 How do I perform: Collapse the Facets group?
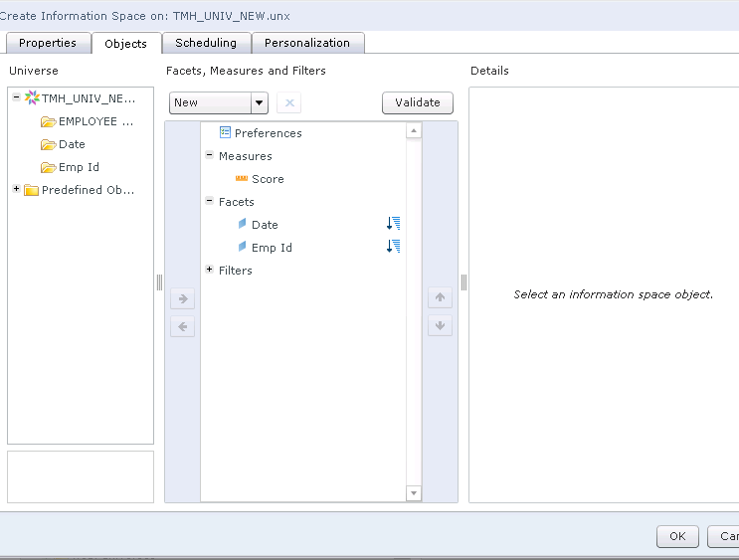pos(210,200)
